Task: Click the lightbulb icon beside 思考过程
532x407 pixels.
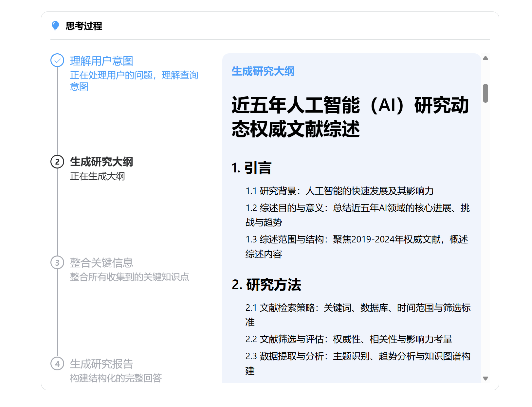Action: pyautogui.click(x=55, y=26)
